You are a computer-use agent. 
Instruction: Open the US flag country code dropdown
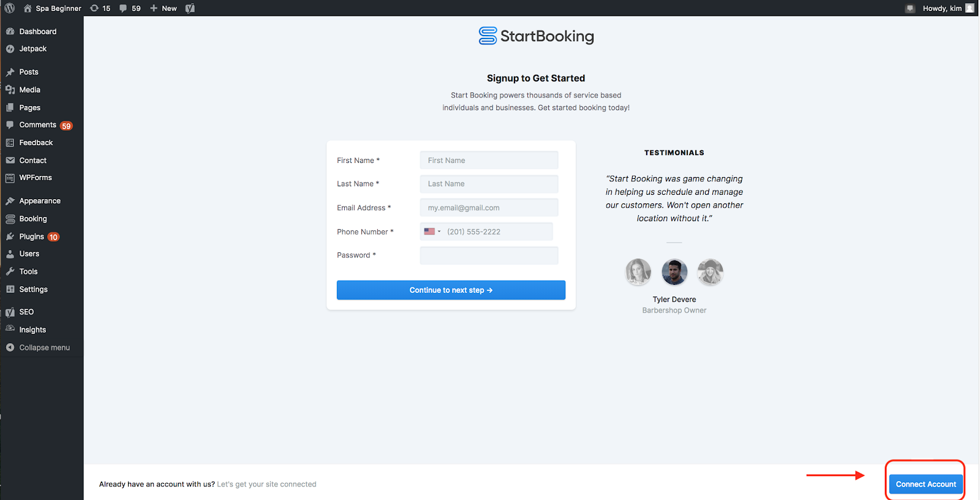[x=432, y=232]
